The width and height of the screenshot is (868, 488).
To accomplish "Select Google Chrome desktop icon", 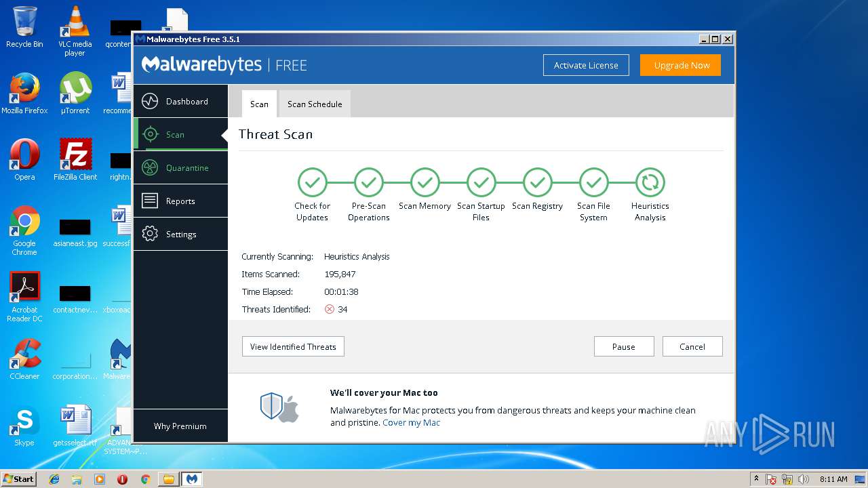I will (x=24, y=231).
